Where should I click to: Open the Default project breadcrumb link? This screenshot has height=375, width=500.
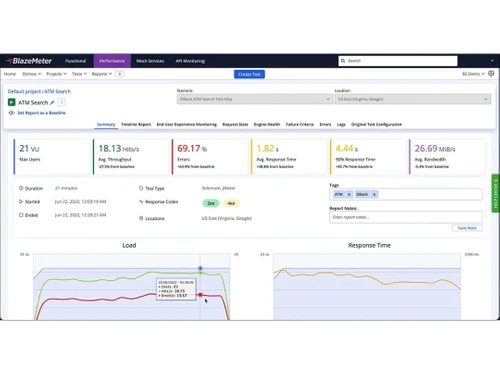click(x=24, y=91)
